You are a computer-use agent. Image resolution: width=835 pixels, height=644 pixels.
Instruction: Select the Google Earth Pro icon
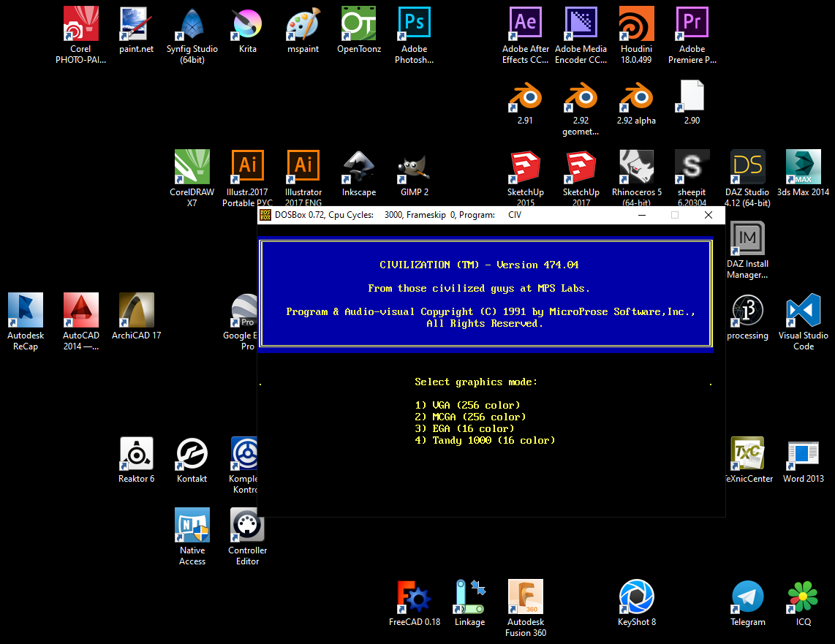pyautogui.click(x=244, y=310)
